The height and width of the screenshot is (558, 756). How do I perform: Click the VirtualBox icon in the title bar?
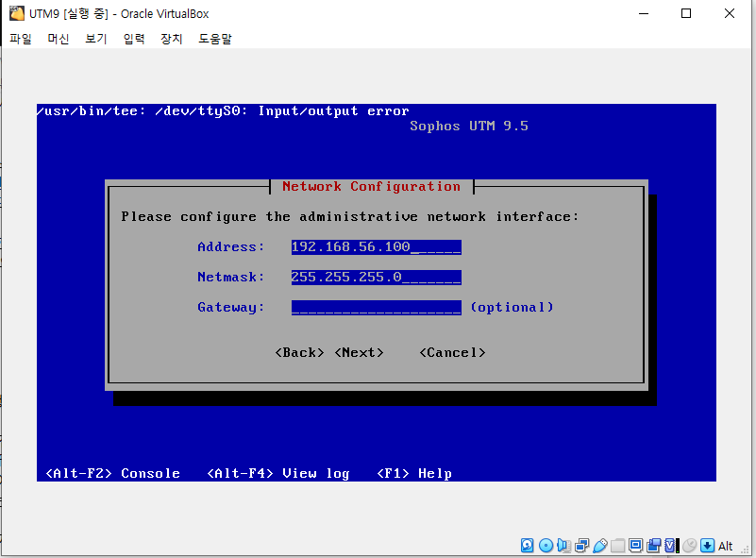17,13
